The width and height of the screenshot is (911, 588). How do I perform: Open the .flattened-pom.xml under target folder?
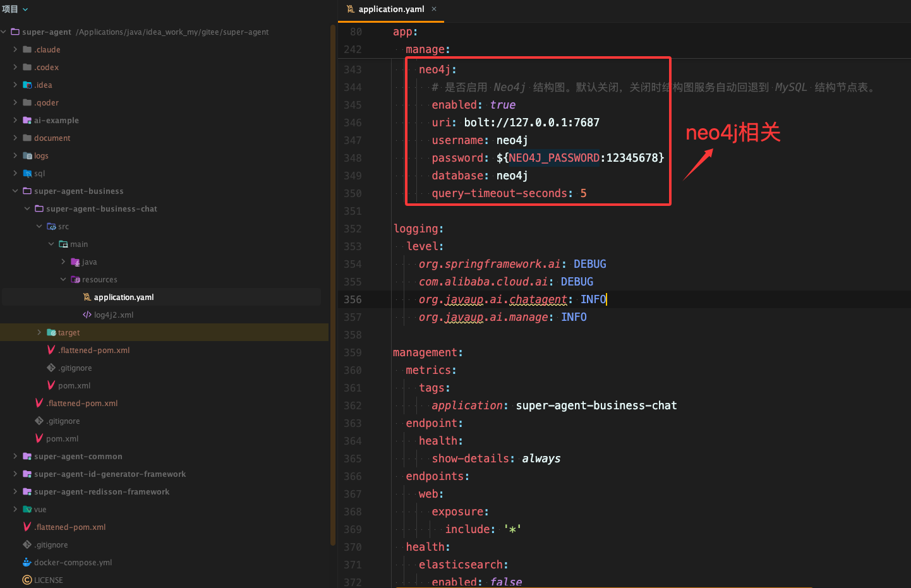coord(94,350)
